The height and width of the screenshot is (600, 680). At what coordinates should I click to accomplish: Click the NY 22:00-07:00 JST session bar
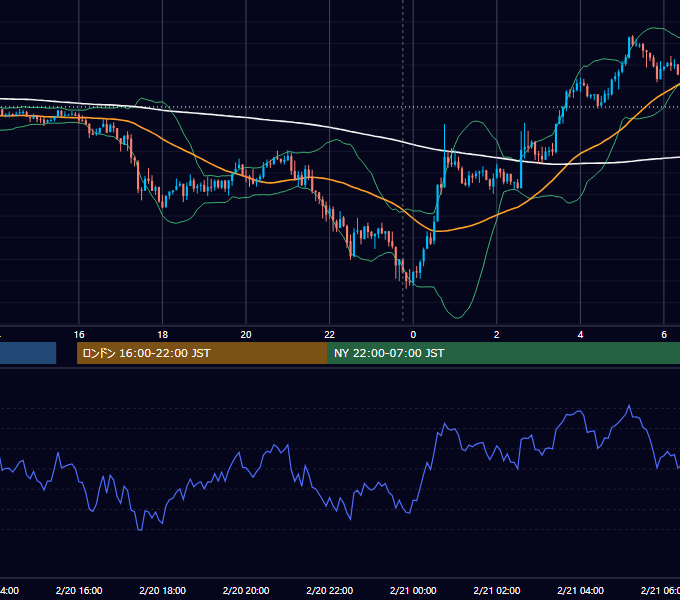(x=504, y=353)
